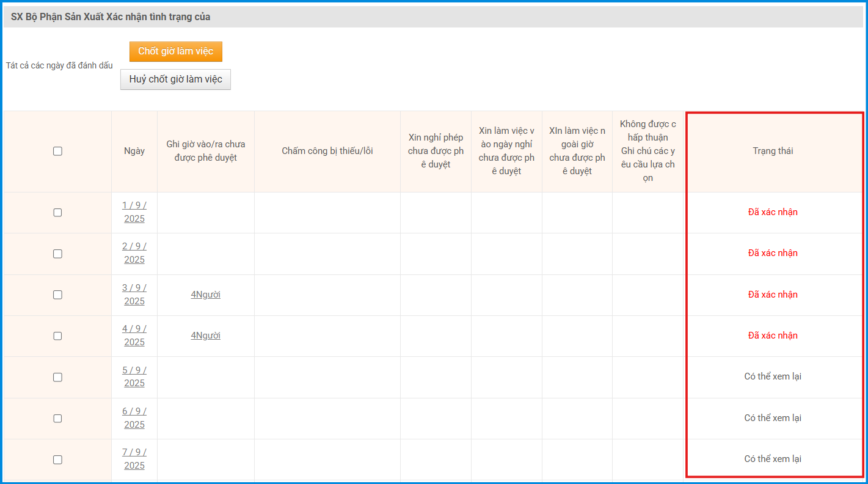Check the checkbox for row 3/9/2025
The width and height of the screenshot is (868, 484).
coord(57,295)
